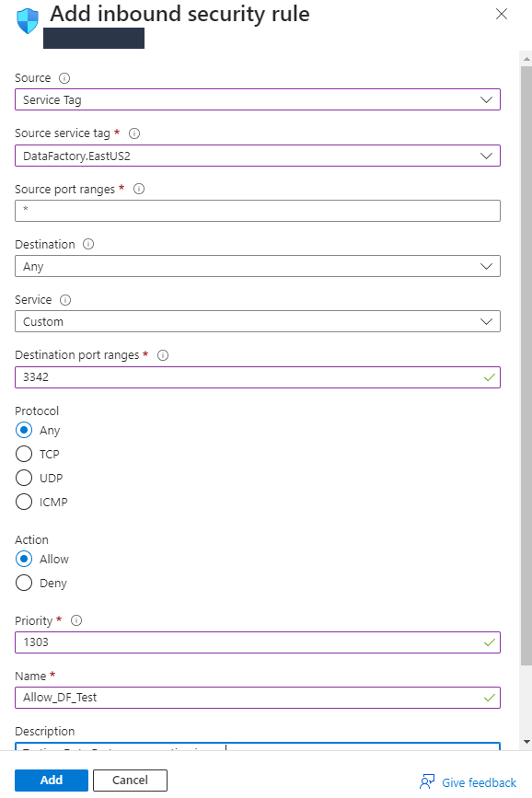Click info icon next to Source service tag
Viewport: 532px width, 798px height.
tap(134, 133)
